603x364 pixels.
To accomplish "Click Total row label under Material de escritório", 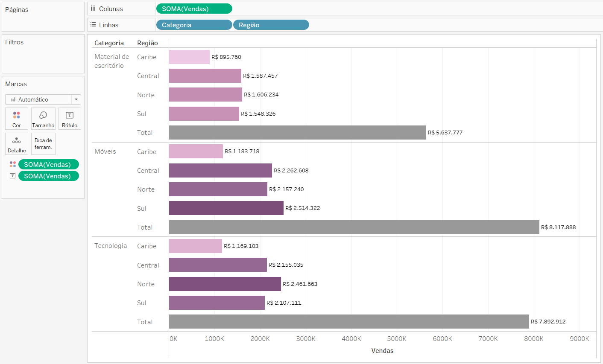I will pos(145,133).
